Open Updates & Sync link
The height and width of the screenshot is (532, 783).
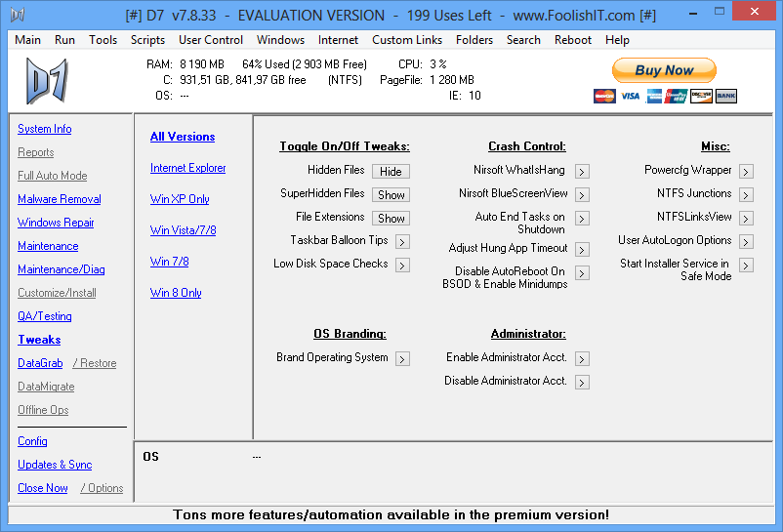55,465
